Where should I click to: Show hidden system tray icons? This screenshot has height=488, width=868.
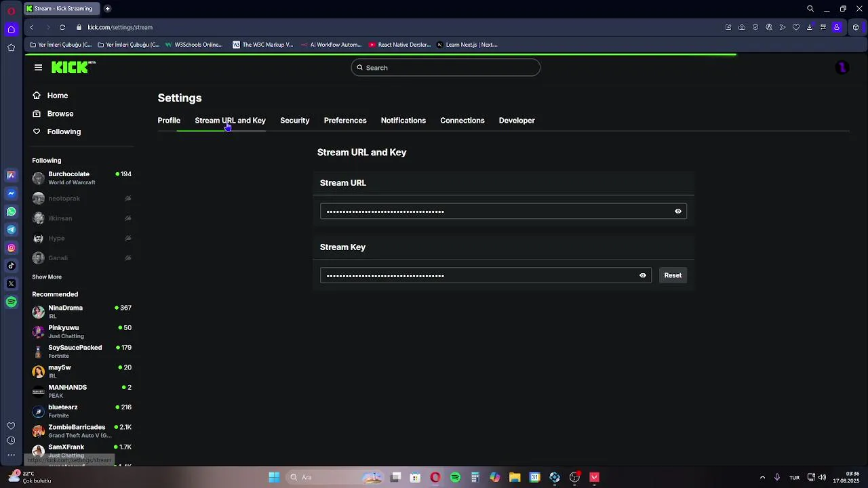click(x=762, y=477)
